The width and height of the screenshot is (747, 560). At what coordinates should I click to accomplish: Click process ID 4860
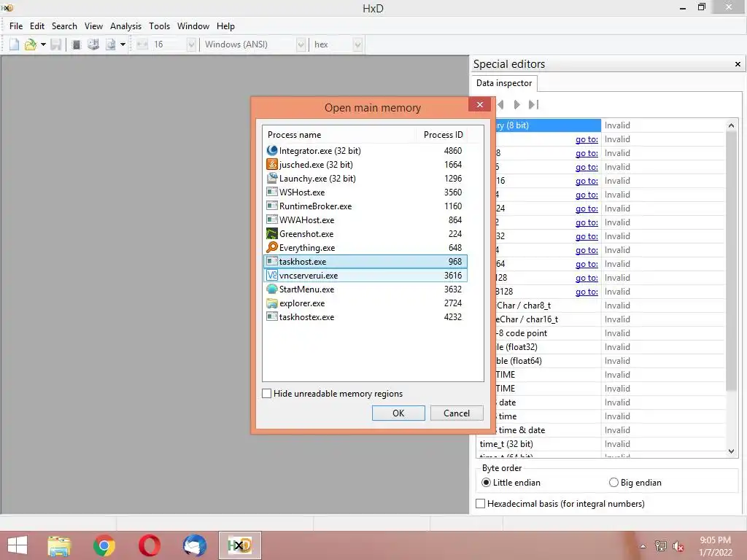[452, 150]
